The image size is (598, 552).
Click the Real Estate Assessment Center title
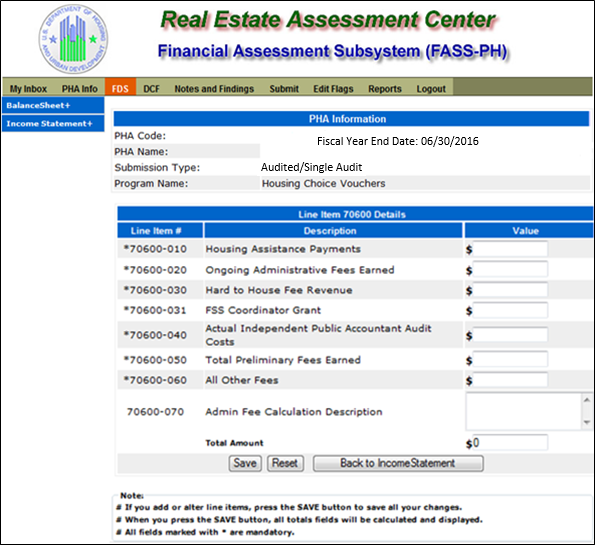tap(328, 20)
